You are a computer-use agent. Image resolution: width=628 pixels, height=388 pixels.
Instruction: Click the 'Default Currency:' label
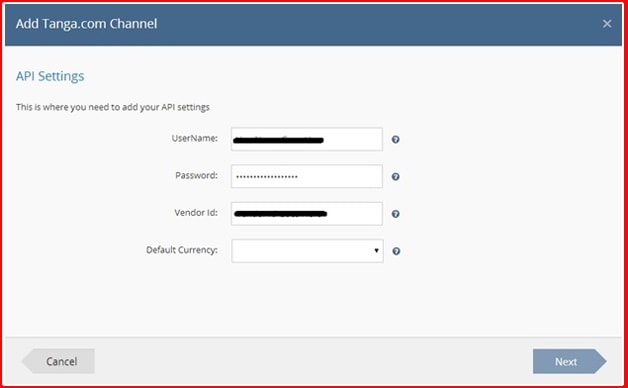(x=182, y=250)
